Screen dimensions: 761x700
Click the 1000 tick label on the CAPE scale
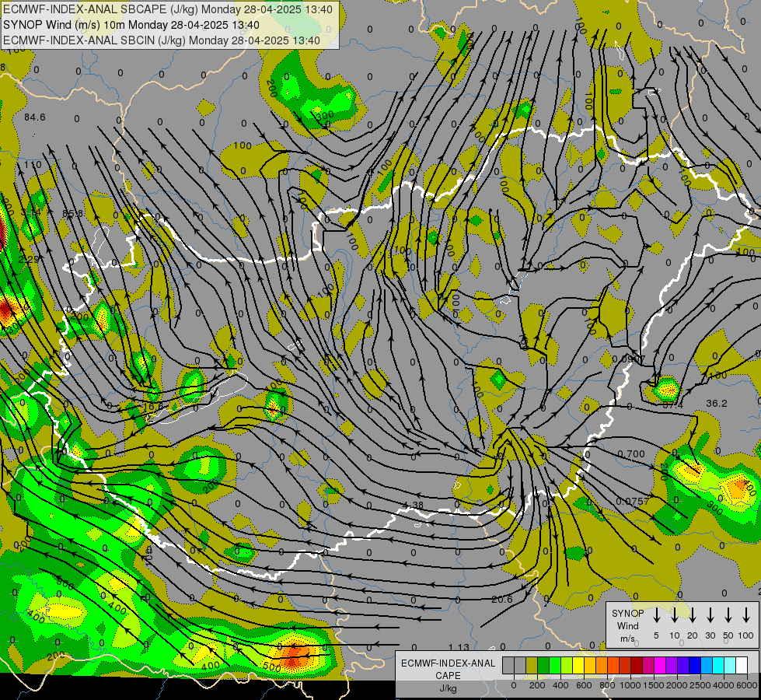pos(630,685)
